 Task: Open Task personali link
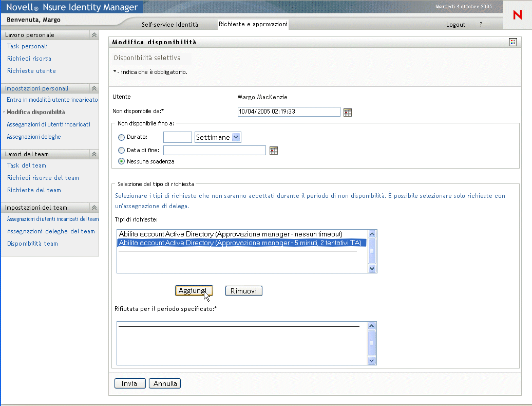28,46
